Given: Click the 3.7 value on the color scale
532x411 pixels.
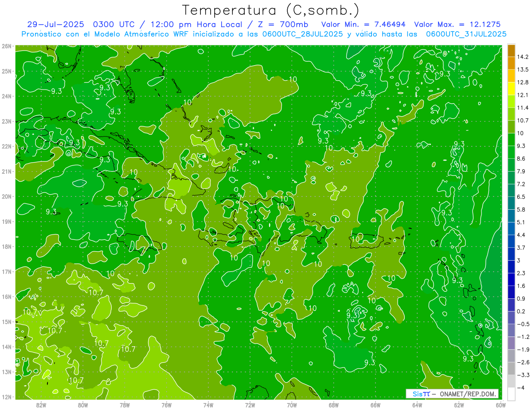Looking at the screenshot, I should tap(521, 247).
